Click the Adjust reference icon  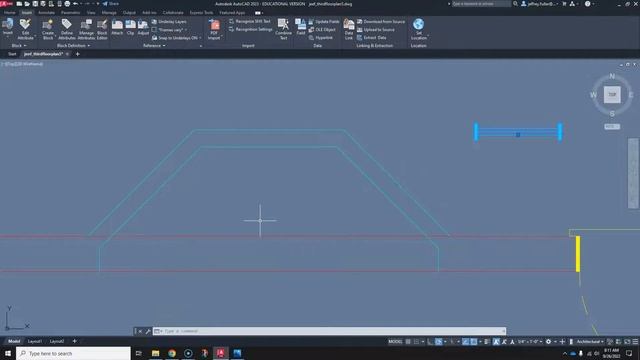pos(143,24)
